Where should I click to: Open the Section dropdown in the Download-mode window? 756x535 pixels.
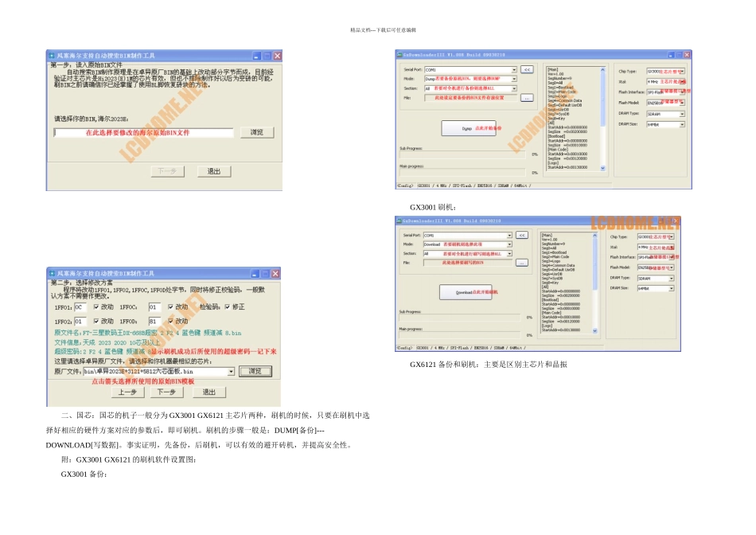[509, 254]
